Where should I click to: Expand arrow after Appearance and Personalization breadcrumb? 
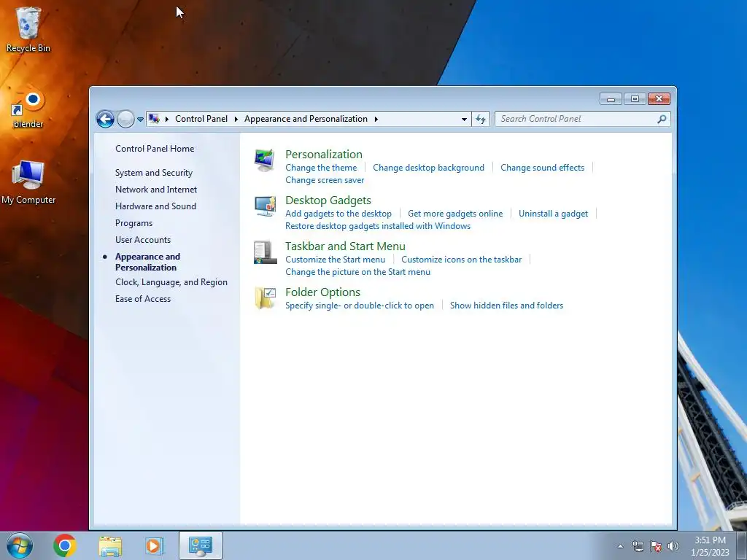coord(376,119)
